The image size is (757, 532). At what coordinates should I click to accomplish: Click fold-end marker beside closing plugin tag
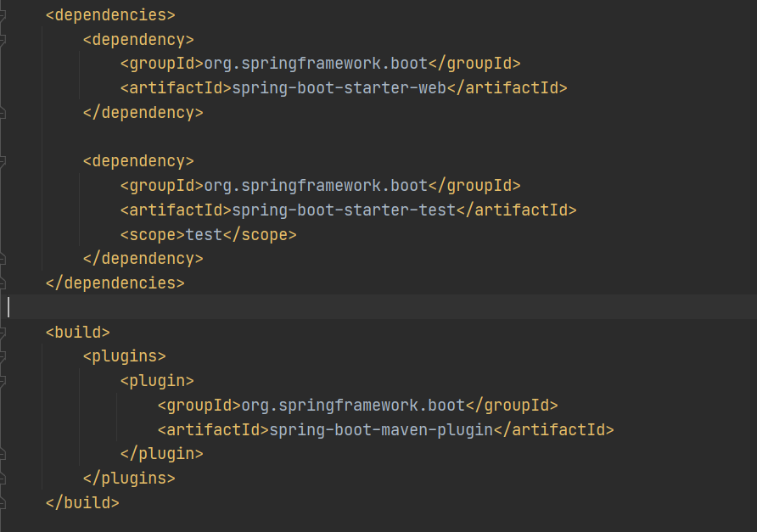point(3,454)
